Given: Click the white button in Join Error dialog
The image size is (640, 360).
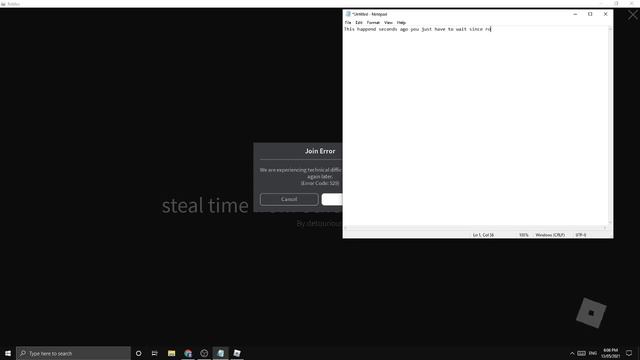Looking at the screenshot, I should pos(332,199).
